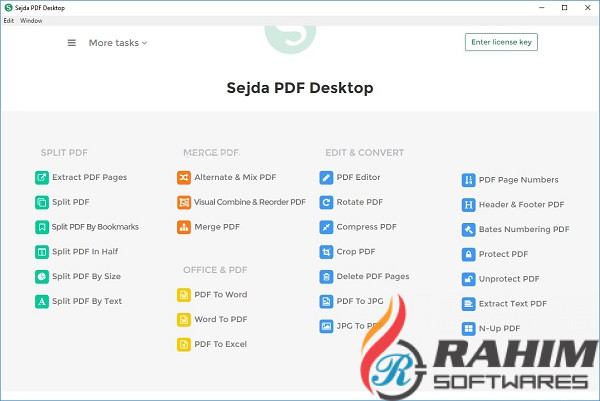This screenshot has height=401, width=600.
Task: Open the PDF To Word link
Action: pos(221,295)
